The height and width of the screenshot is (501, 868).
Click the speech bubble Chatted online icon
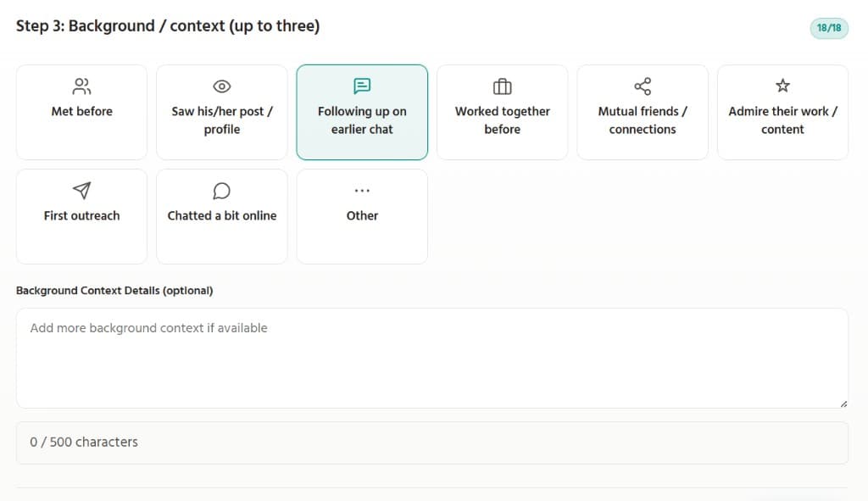click(222, 191)
